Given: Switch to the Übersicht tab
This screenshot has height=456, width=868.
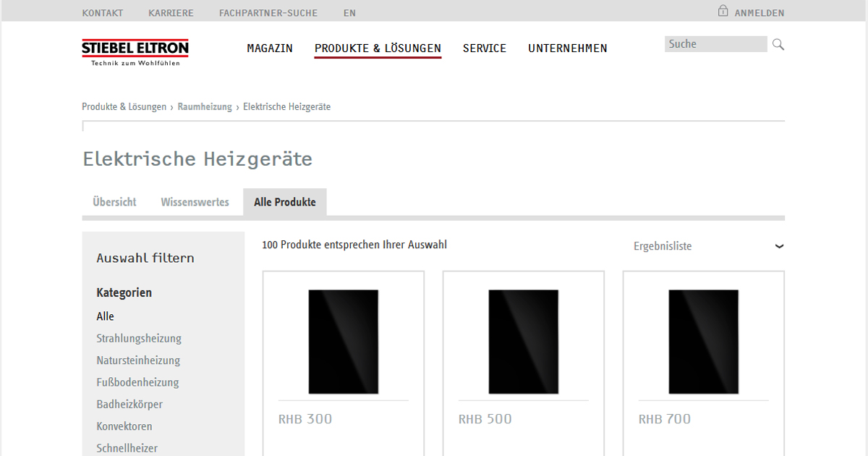Looking at the screenshot, I should click(114, 202).
